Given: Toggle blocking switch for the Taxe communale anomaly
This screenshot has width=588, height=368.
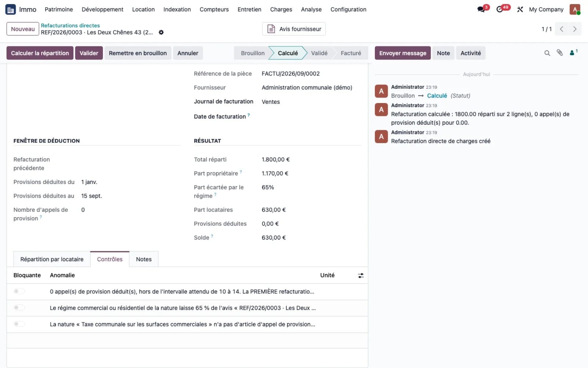Looking at the screenshot, I should (x=19, y=324).
